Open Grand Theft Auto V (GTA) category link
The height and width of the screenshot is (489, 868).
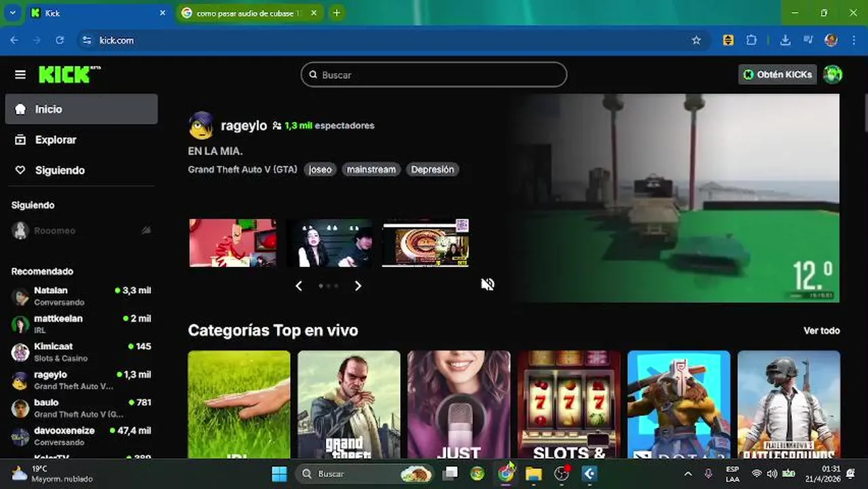[242, 170]
